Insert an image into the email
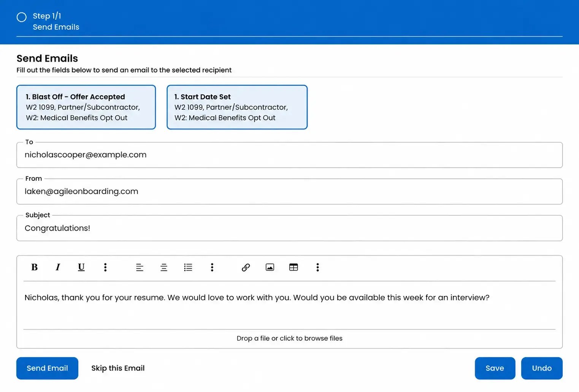 click(270, 267)
